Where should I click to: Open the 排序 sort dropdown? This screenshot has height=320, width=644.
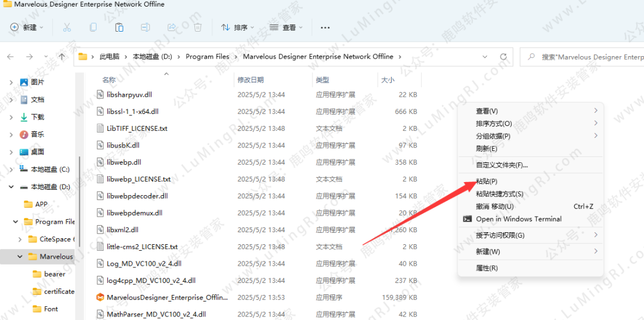(x=237, y=27)
